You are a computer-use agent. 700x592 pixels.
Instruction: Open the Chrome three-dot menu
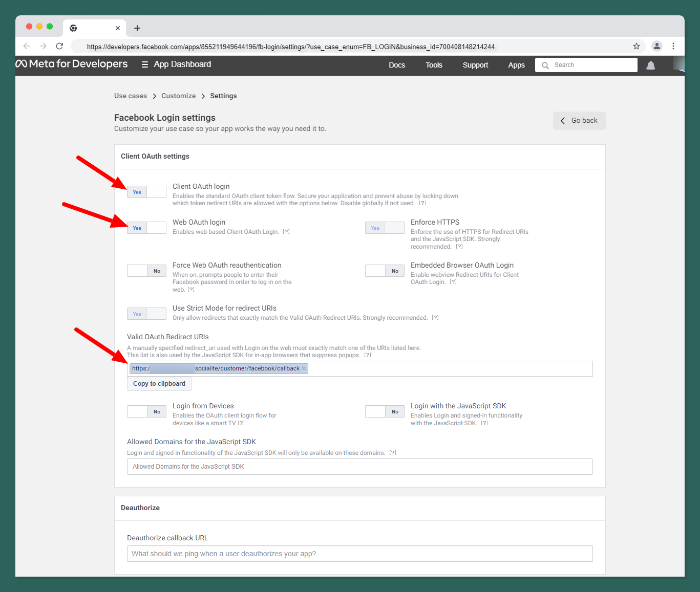[x=673, y=46]
